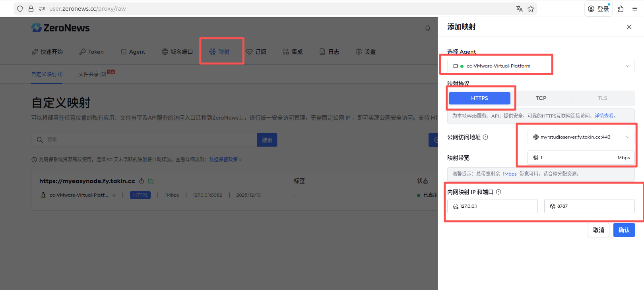
Task: Click info icon next to 内网映射 IP 和端口
Action: tap(499, 192)
